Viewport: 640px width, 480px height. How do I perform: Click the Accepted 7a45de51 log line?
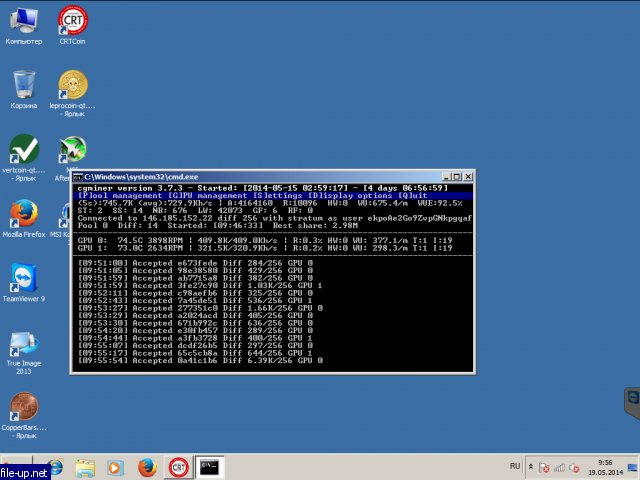[x=196, y=300]
